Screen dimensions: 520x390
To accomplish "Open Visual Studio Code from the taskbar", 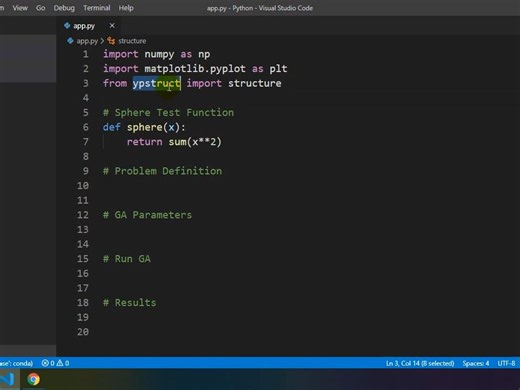I will [x=7, y=379].
